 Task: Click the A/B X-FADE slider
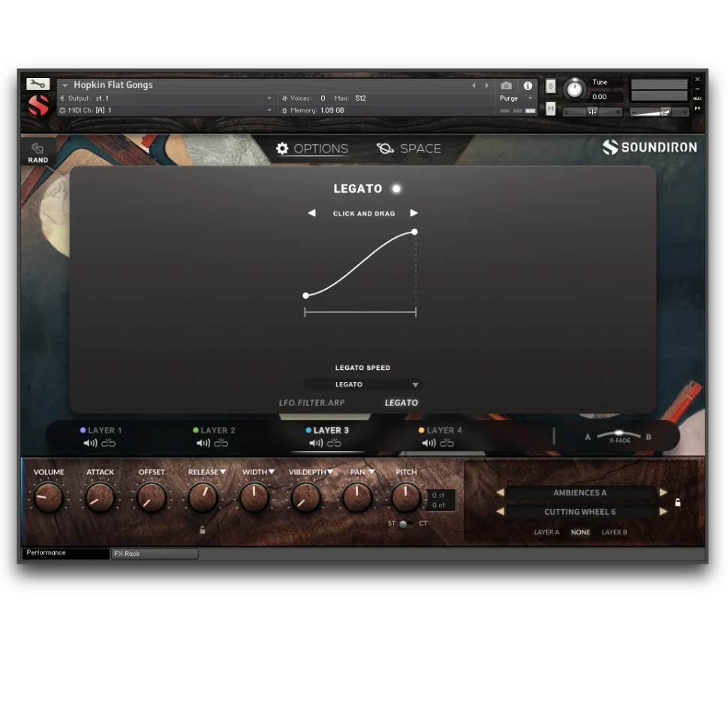618,435
